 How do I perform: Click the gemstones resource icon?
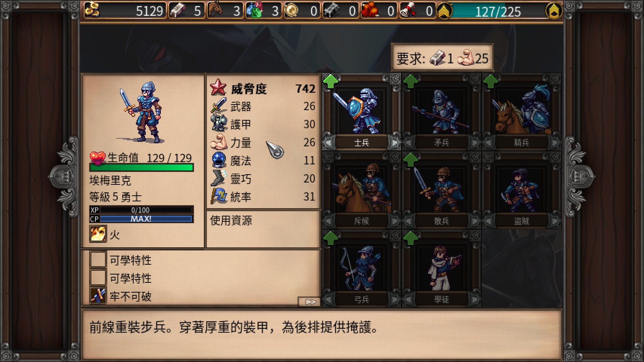[x=254, y=10]
